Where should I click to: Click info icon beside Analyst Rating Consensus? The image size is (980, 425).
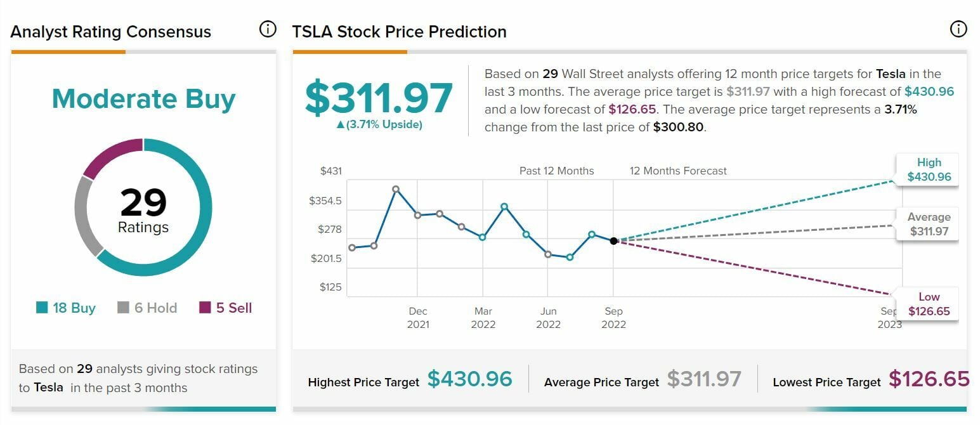(268, 30)
